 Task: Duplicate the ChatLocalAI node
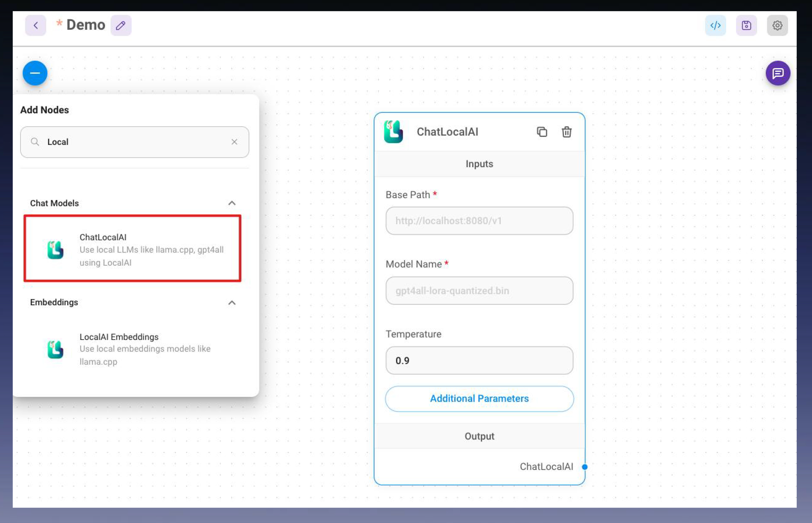tap(542, 132)
